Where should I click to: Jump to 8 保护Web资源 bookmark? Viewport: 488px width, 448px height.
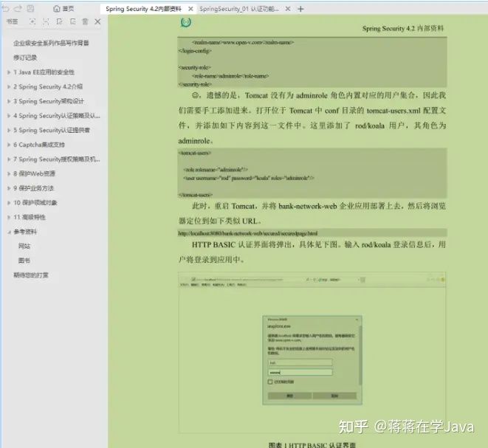coord(34,173)
